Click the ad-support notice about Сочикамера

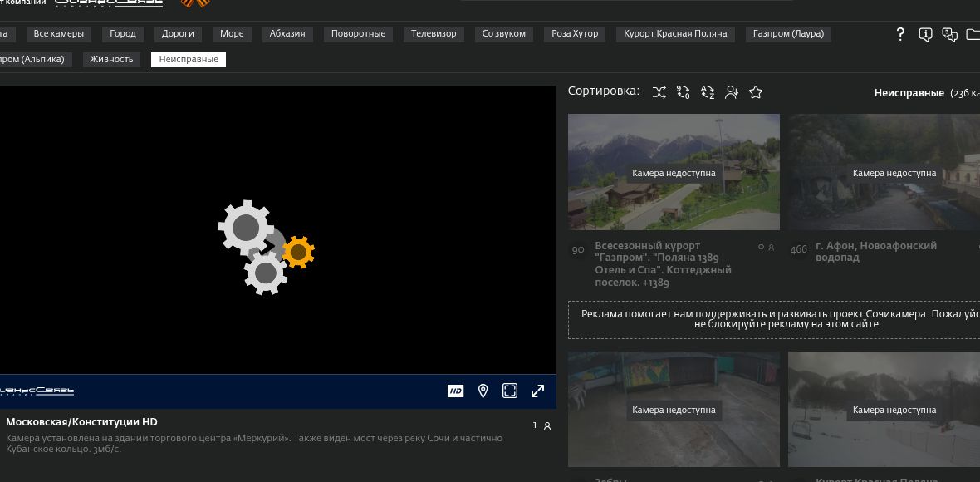click(774, 319)
